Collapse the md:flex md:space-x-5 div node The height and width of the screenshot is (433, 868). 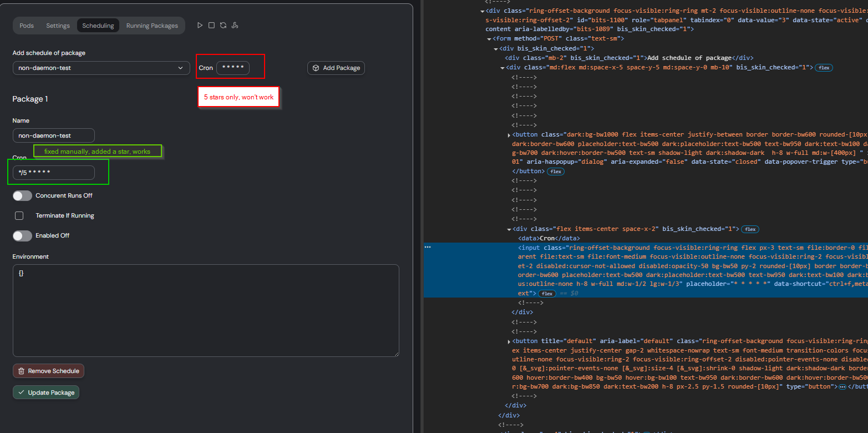pyautogui.click(x=502, y=67)
